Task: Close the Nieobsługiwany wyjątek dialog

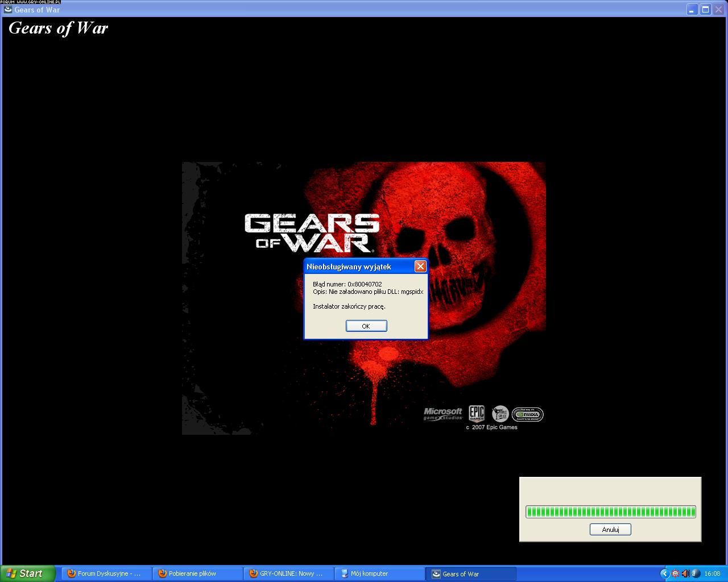Action: click(x=420, y=266)
